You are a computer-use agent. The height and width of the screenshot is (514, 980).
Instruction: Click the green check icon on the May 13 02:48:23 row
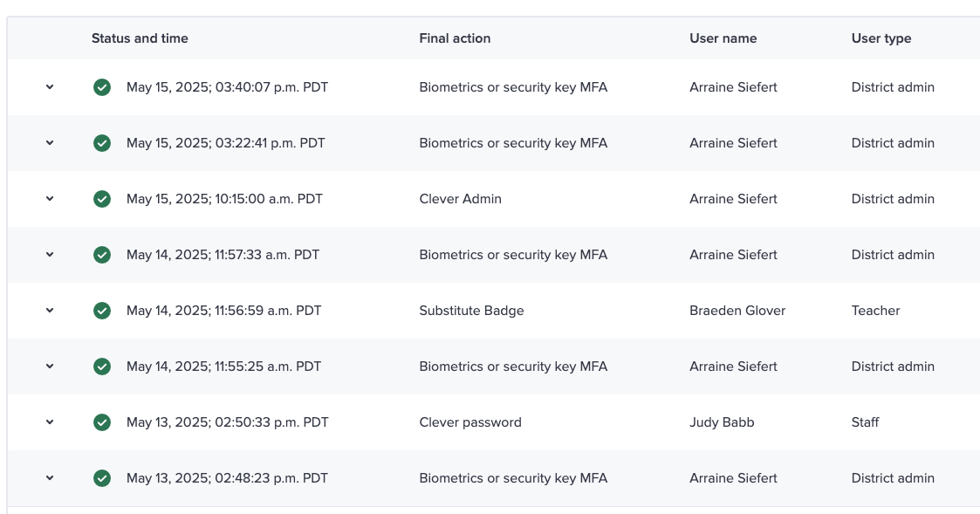coord(102,477)
